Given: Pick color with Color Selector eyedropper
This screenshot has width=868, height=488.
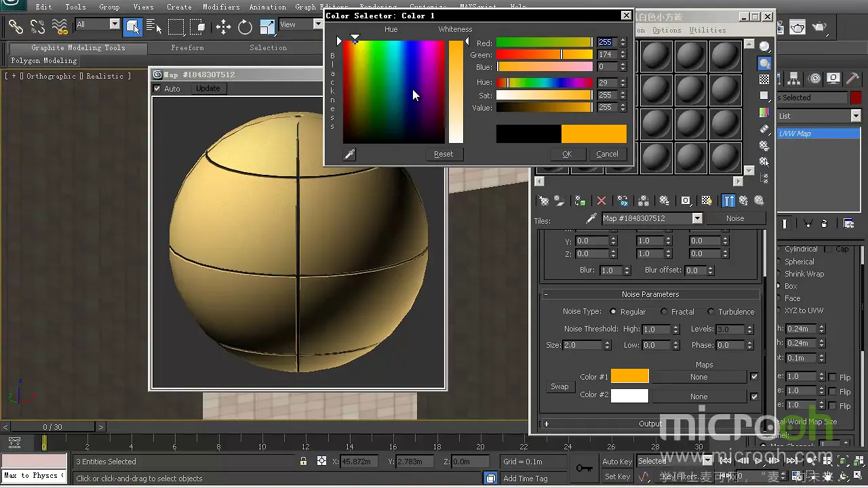Looking at the screenshot, I should 350,155.
